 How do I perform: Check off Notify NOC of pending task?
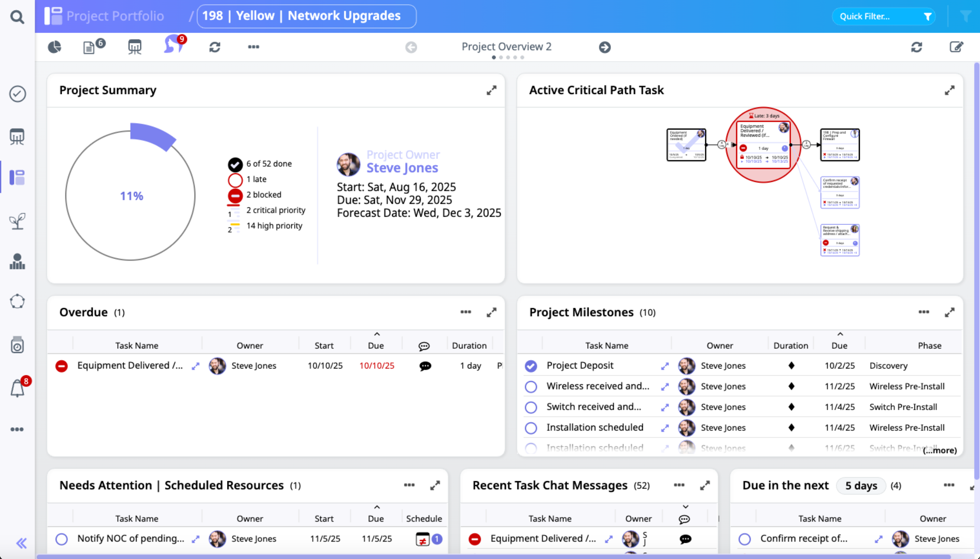coord(61,539)
